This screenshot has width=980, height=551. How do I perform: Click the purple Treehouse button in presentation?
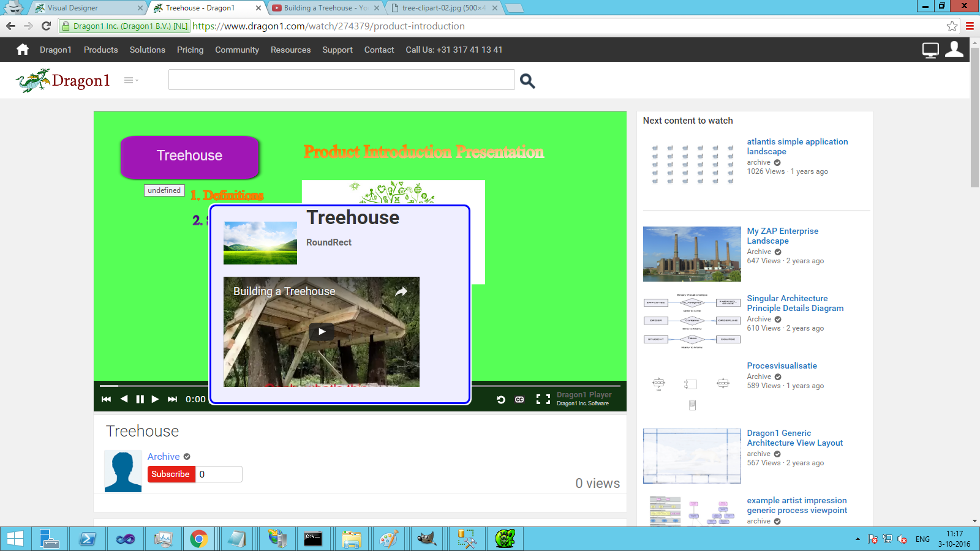pos(190,156)
